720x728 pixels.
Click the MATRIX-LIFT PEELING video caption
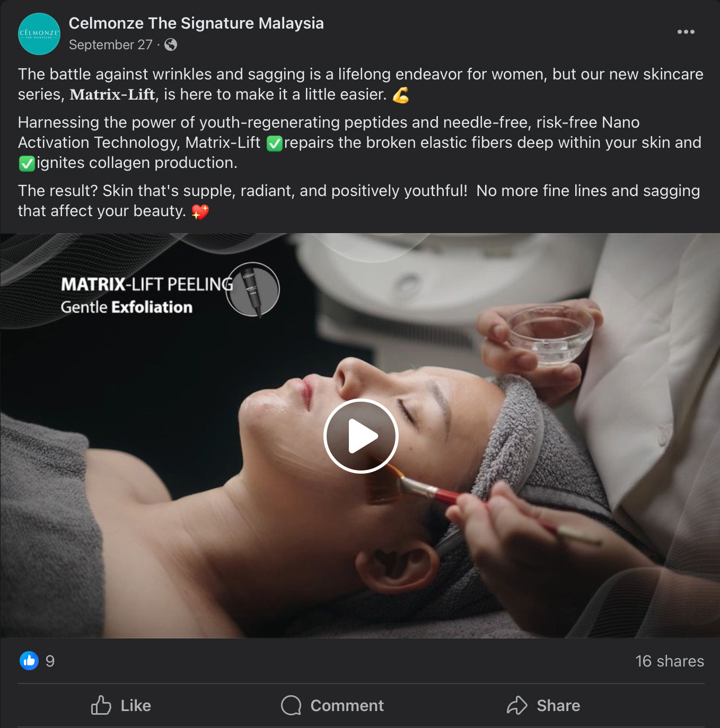[x=147, y=285]
